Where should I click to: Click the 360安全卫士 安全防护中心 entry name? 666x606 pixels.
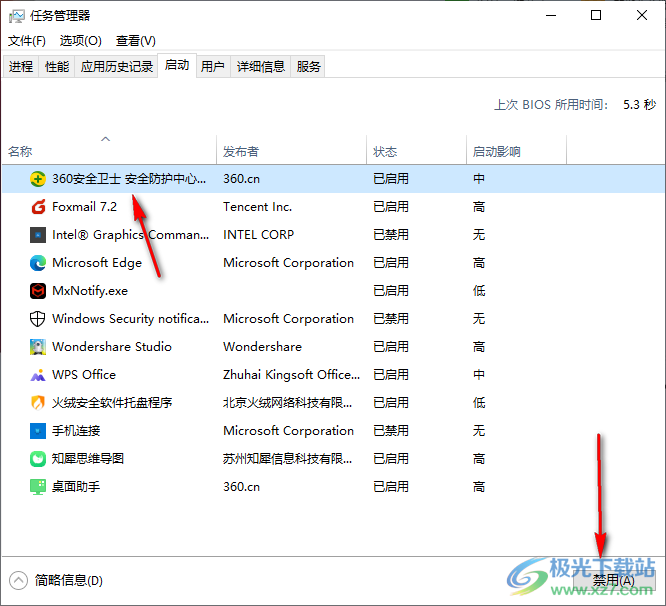coord(129,179)
